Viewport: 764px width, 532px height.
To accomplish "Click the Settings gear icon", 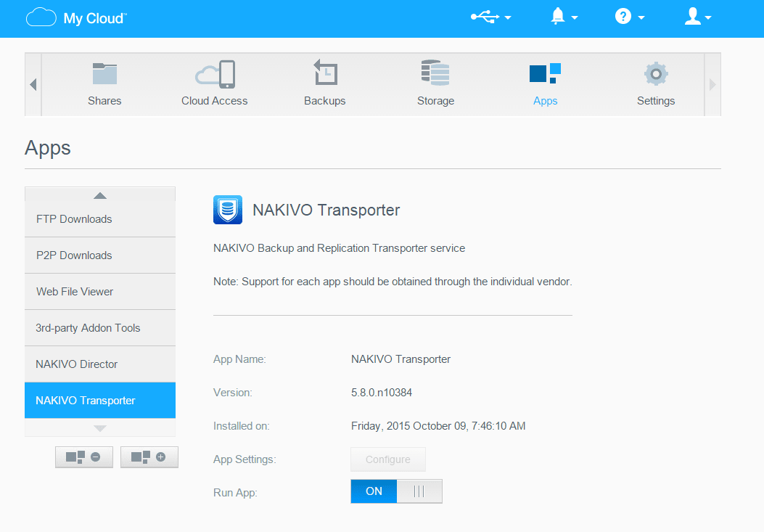I will tap(656, 74).
